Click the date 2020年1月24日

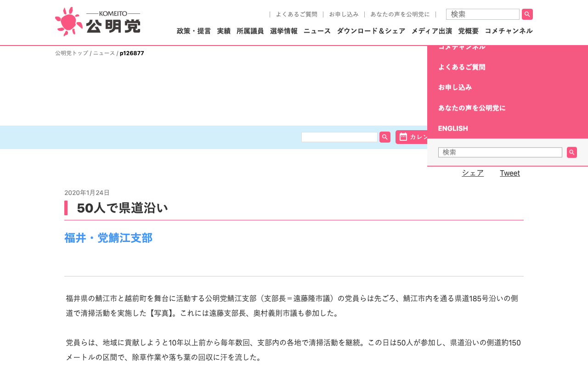(x=87, y=193)
